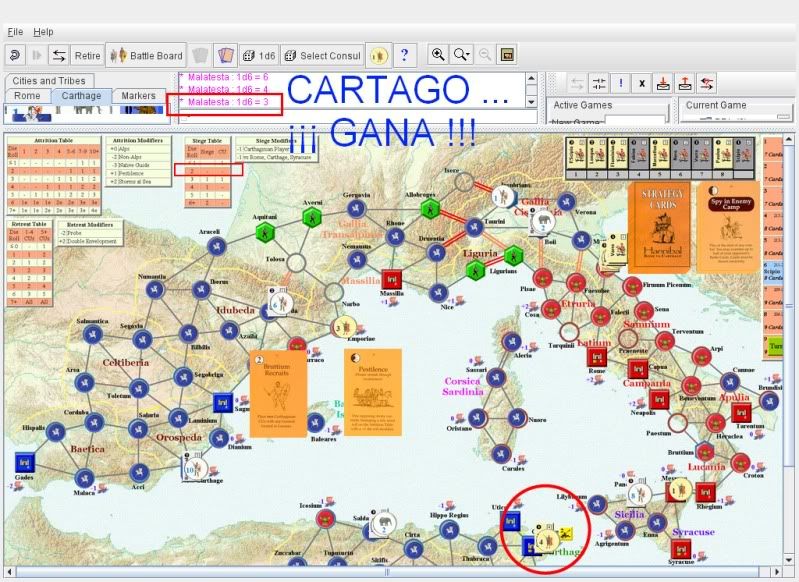Click the Neapolis red walled city marker

coord(659,400)
